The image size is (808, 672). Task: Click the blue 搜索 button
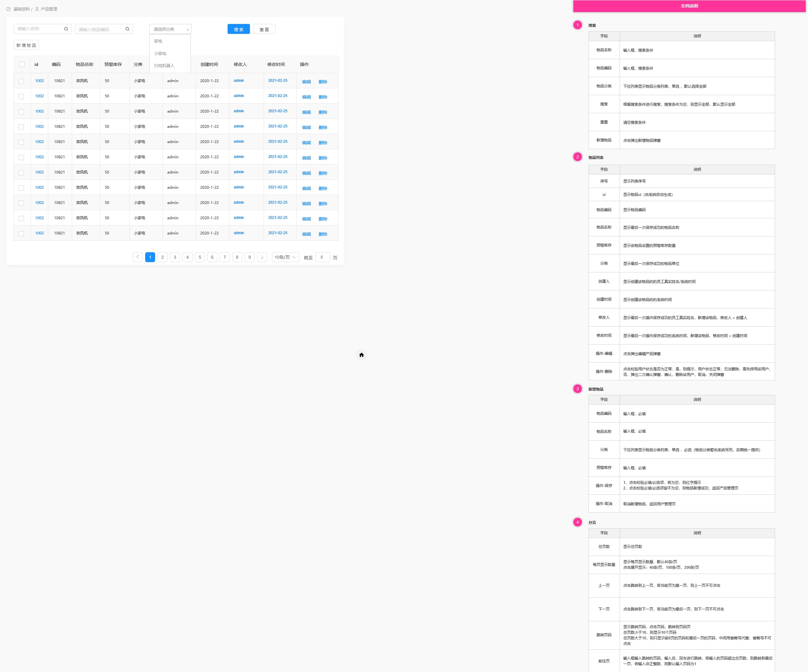[x=238, y=29]
